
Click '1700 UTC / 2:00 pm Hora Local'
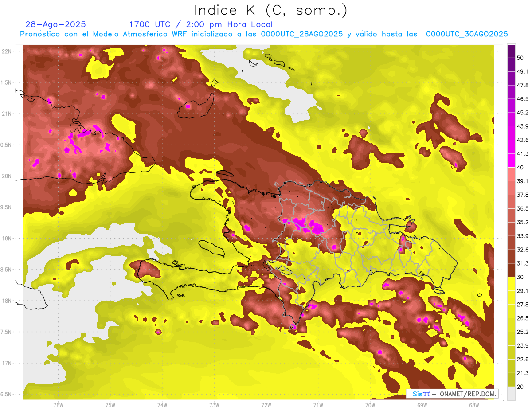(x=201, y=24)
